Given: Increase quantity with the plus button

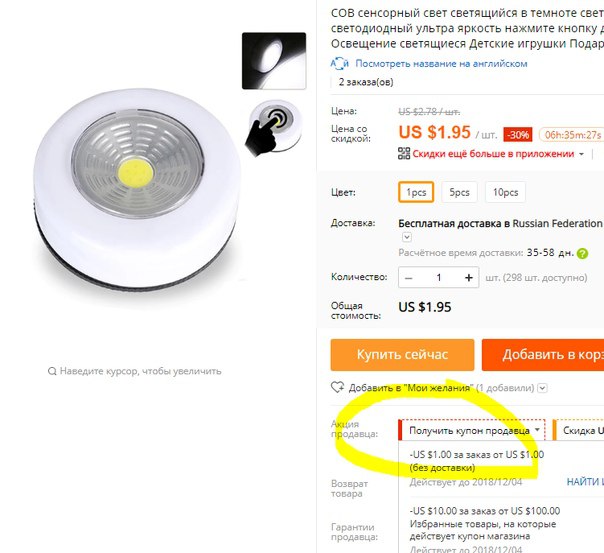Looking at the screenshot, I should 468,278.
